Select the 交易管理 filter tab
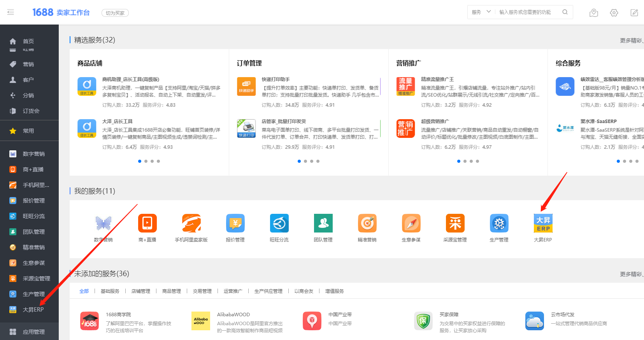The image size is (644, 340). [x=202, y=291]
